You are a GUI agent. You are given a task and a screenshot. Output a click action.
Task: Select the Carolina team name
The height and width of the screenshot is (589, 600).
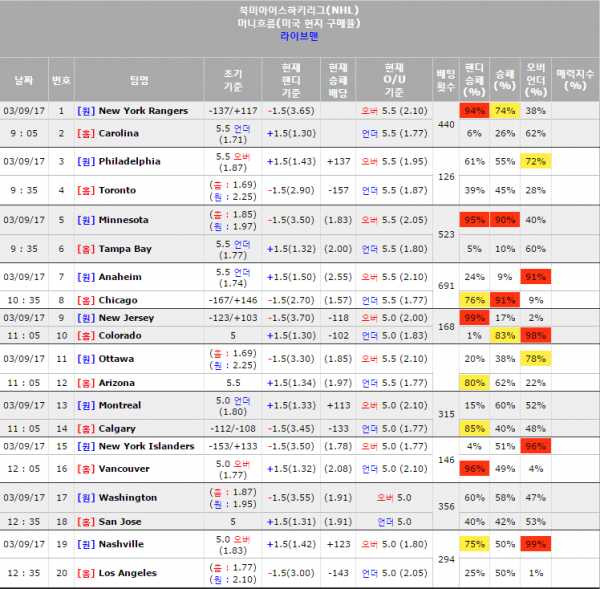click(119, 134)
